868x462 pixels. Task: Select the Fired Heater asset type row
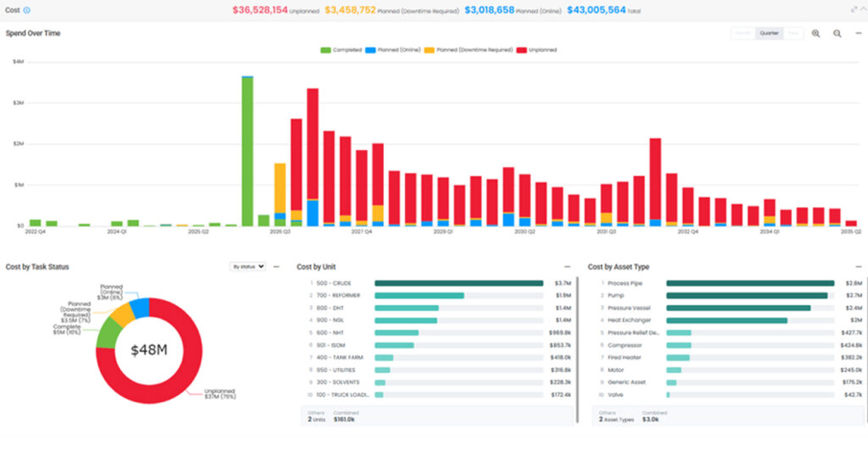(x=731, y=358)
